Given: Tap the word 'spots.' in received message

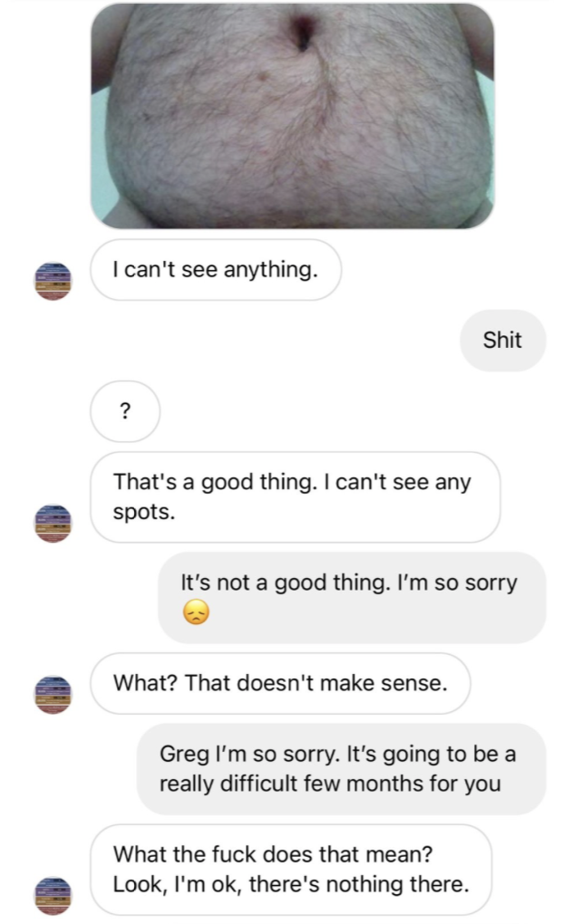Looking at the screenshot, I should 144,512.
